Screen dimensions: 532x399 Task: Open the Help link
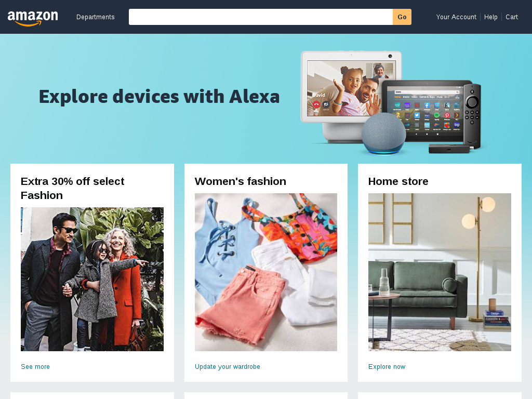coord(490,17)
